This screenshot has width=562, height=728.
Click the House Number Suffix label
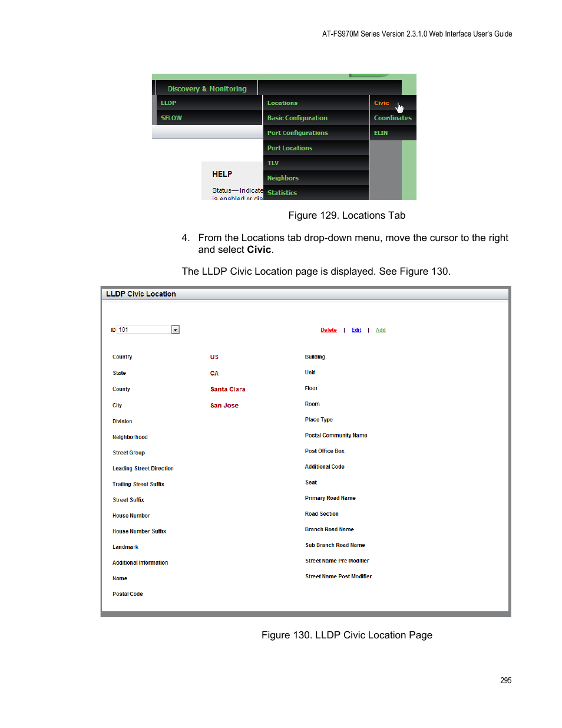(140, 531)
